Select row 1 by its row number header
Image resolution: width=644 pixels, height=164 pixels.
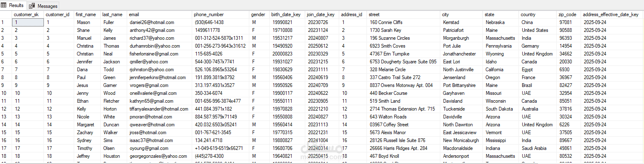(6, 22)
